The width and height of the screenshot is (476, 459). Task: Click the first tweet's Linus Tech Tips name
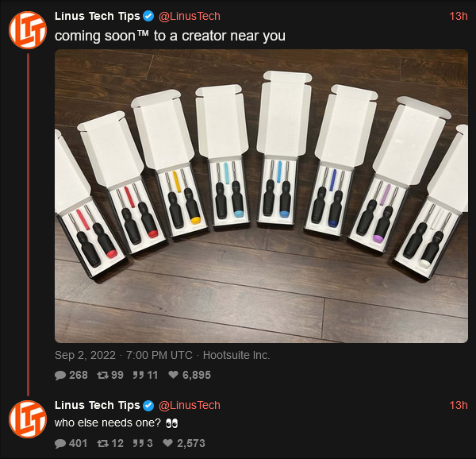tap(97, 16)
